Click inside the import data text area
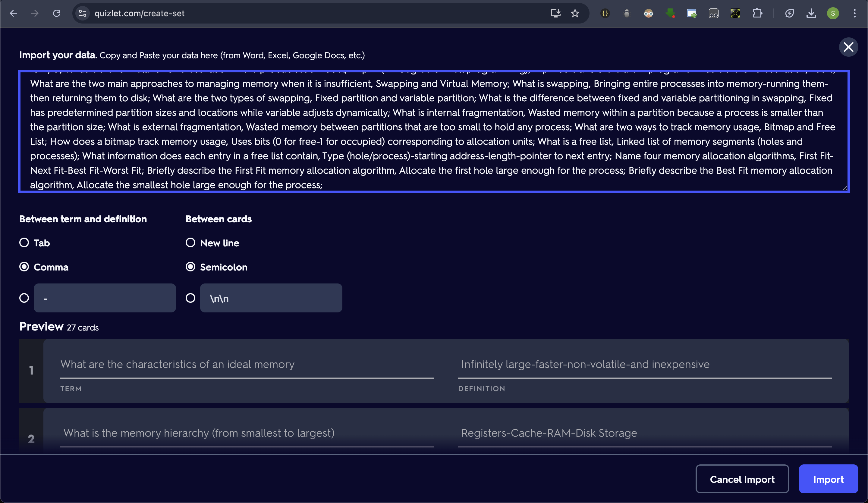This screenshot has width=868, height=503. click(x=433, y=131)
